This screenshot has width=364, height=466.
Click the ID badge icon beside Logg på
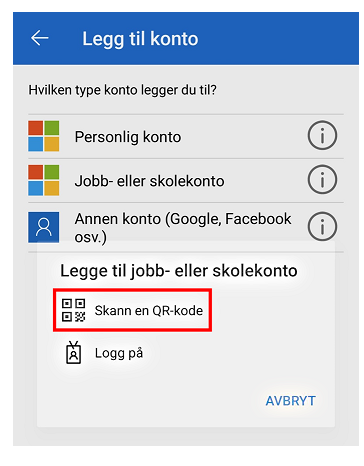tap(73, 352)
